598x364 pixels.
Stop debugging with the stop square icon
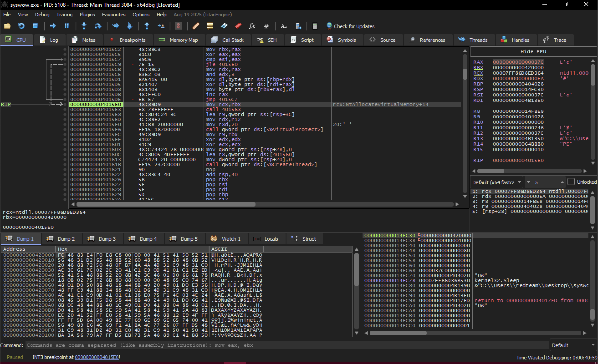click(36, 26)
